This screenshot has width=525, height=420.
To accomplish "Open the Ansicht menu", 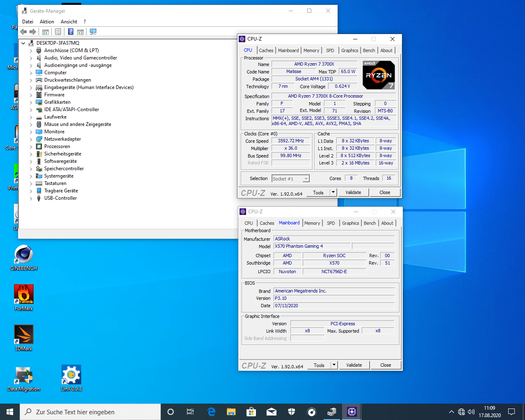I will 69,22.
